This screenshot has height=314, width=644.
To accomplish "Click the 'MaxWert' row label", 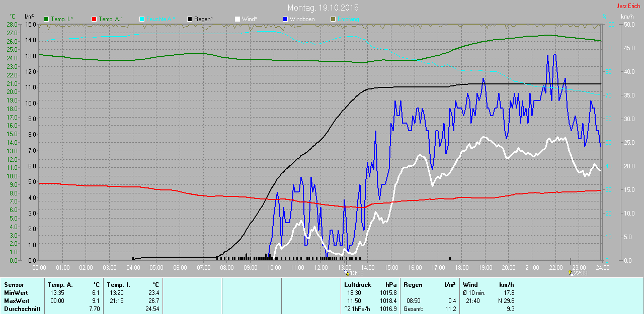I will 16,301.
